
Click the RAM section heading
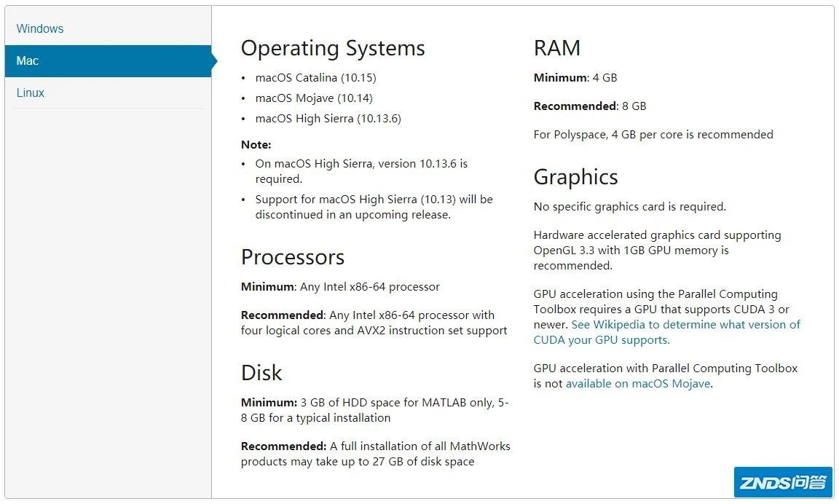[557, 49]
